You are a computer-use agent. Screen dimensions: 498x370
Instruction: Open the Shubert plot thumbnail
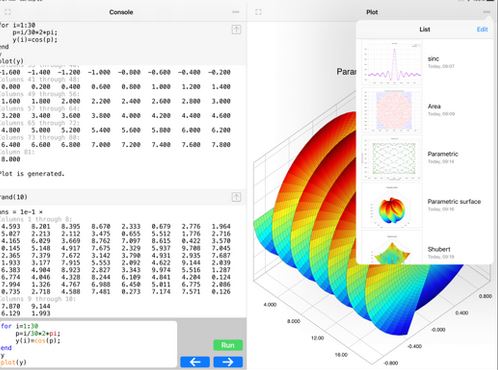coord(392,247)
